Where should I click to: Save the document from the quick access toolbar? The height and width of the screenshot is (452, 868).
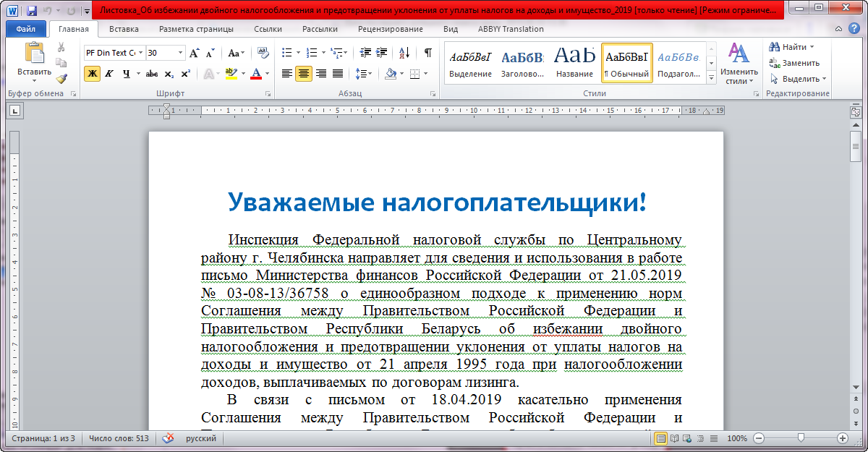[x=32, y=11]
